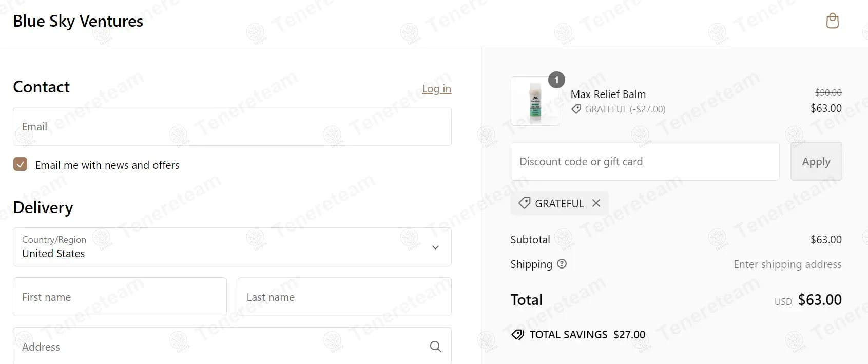Click the First name field

120,297
